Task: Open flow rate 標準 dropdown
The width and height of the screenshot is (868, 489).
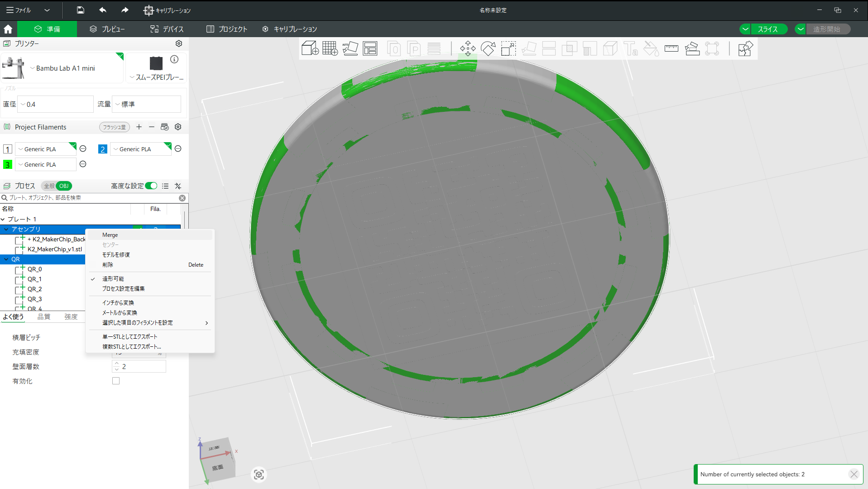Action: click(146, 104)
